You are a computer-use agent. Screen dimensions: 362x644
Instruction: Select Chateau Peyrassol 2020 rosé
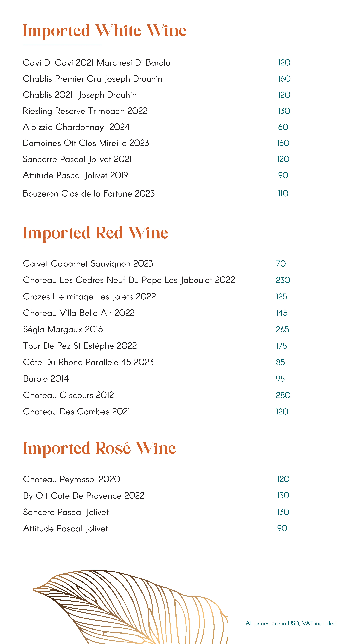click(x=71, y=479)
